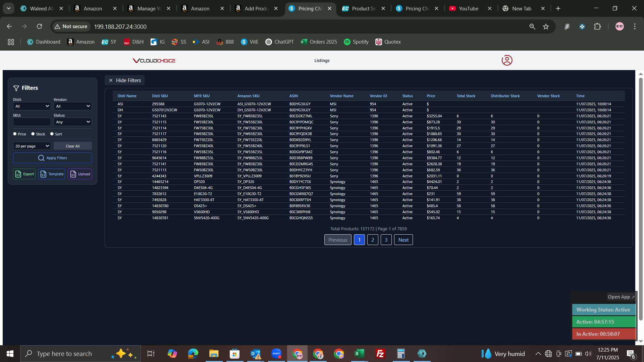Click the Open App overlay button

[x=621, y=297]
